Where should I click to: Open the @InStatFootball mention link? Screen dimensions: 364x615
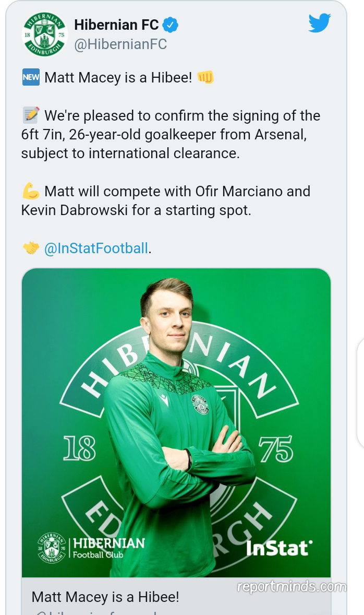tap(96, 249)
